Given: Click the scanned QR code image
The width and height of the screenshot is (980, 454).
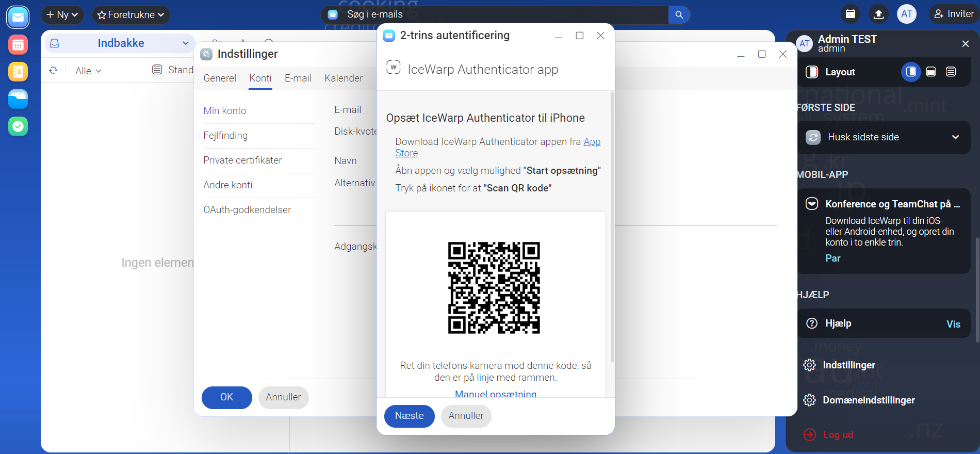Looking at the screenshot, I should pyautogui.click(x=494, y=288).
